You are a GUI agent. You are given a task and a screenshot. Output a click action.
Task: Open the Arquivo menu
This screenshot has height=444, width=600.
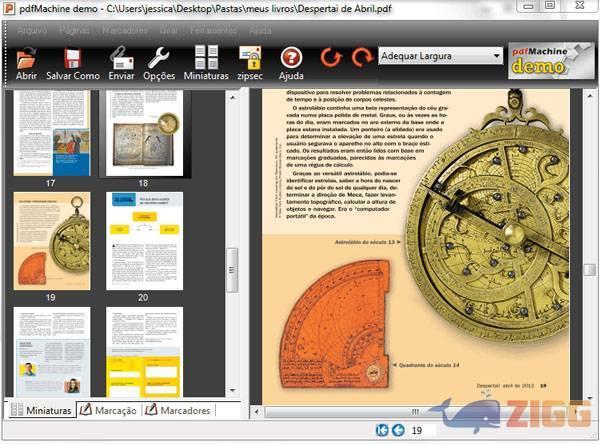32,31
